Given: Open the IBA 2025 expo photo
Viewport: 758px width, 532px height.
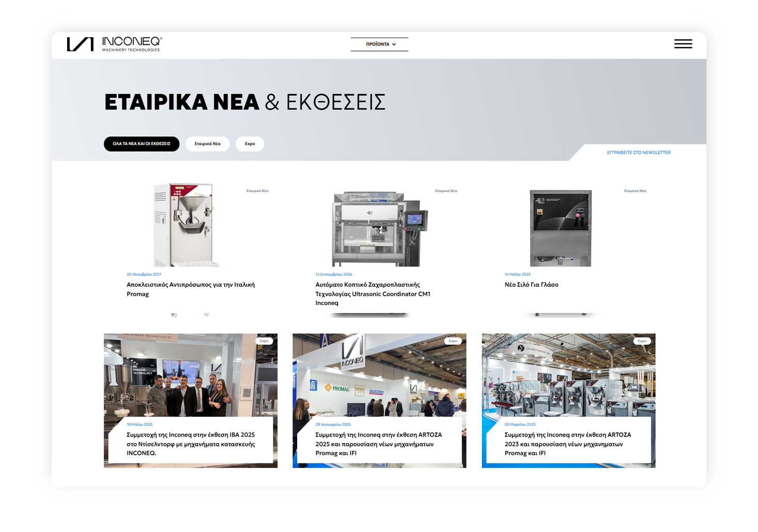Looking at the screenshot, I should click(190, 375).
